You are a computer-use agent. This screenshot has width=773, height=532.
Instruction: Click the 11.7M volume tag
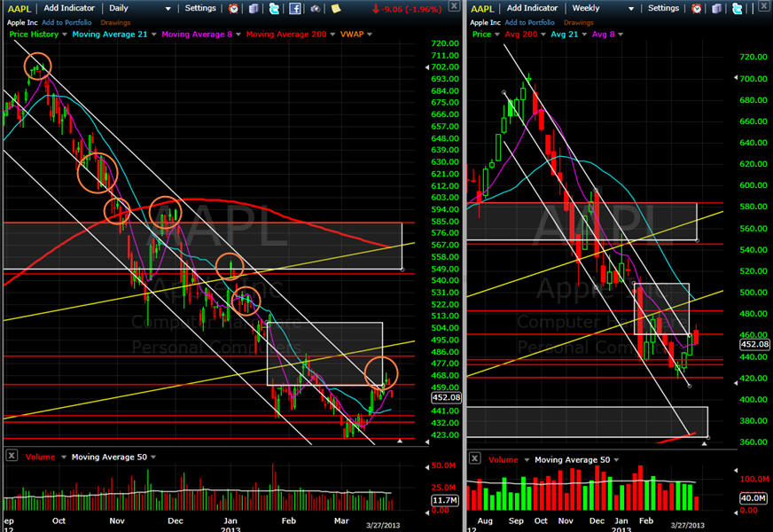445,500
